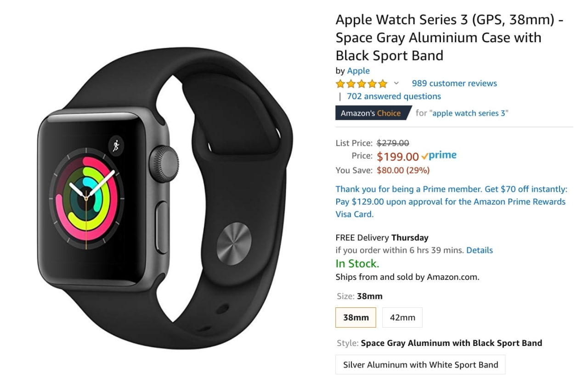Click the Apple brand link
This screenshot has width=588, height=379.
point(358,71)
